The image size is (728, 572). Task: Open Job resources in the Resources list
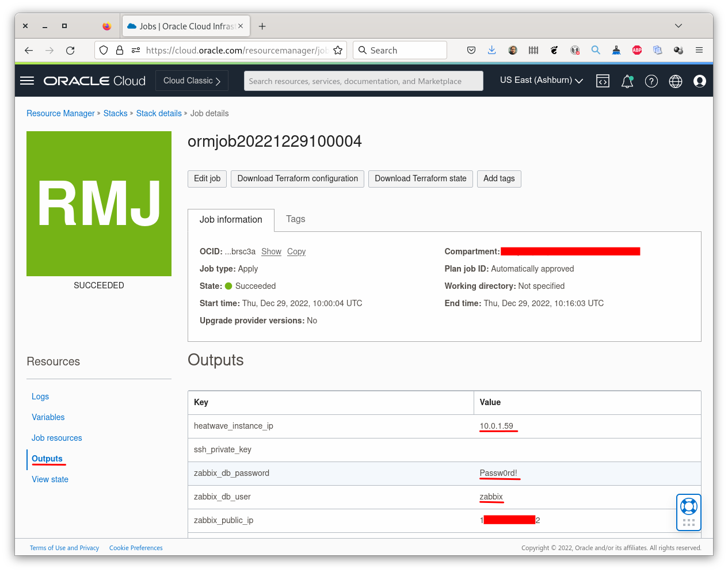57,438
